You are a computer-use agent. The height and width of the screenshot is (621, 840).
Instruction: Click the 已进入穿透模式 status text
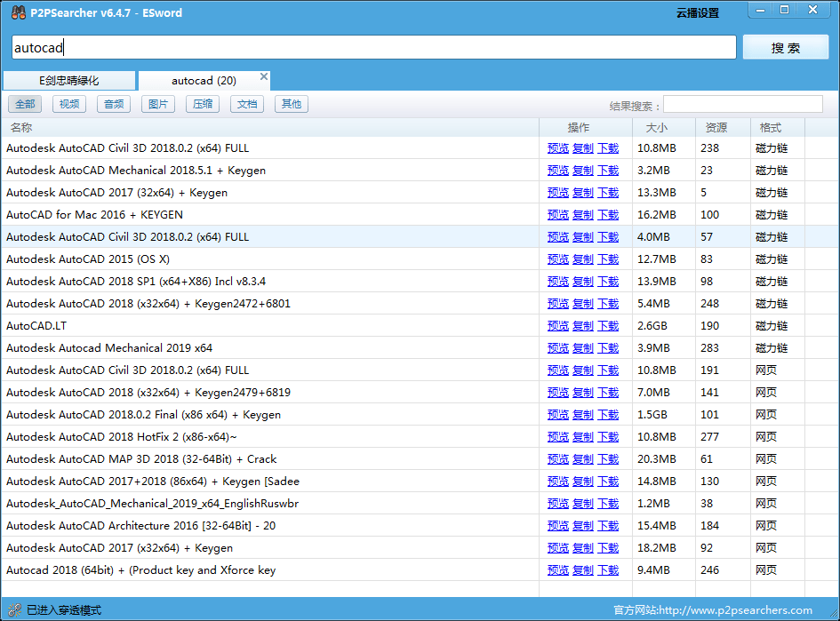pos(64,610)
